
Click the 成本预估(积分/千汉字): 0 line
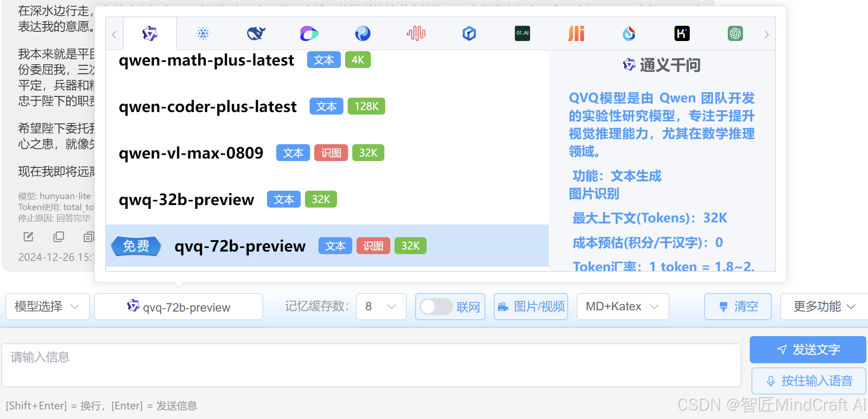tap(648, 243)
